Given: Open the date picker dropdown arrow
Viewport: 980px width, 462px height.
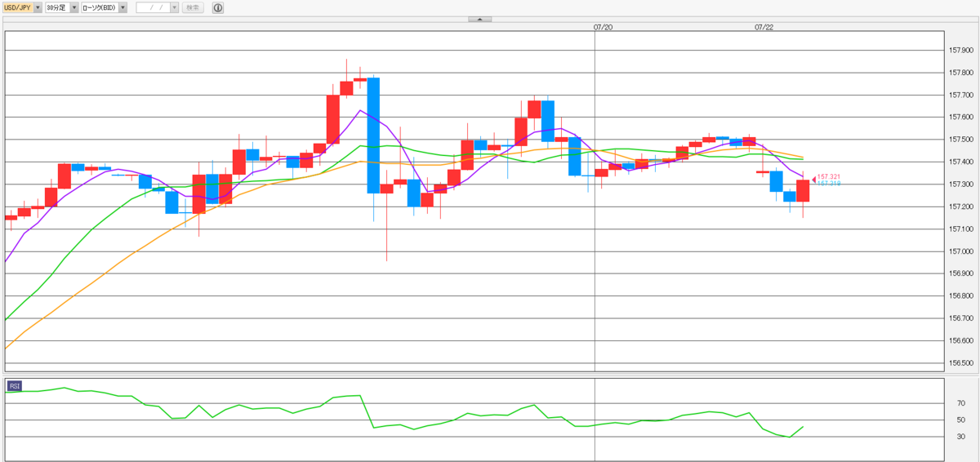Looking at the screenshot, I should (174, 7).
